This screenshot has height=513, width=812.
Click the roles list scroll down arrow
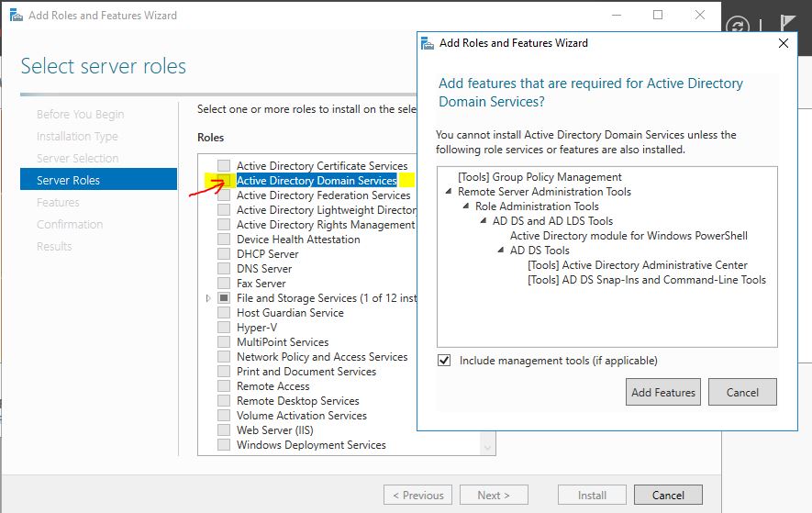(487, 447)
